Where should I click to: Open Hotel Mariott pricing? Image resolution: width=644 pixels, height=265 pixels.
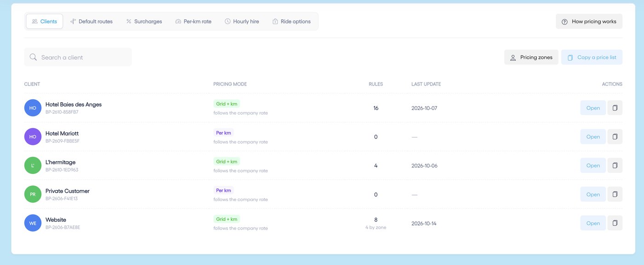[x=593, y=137]
